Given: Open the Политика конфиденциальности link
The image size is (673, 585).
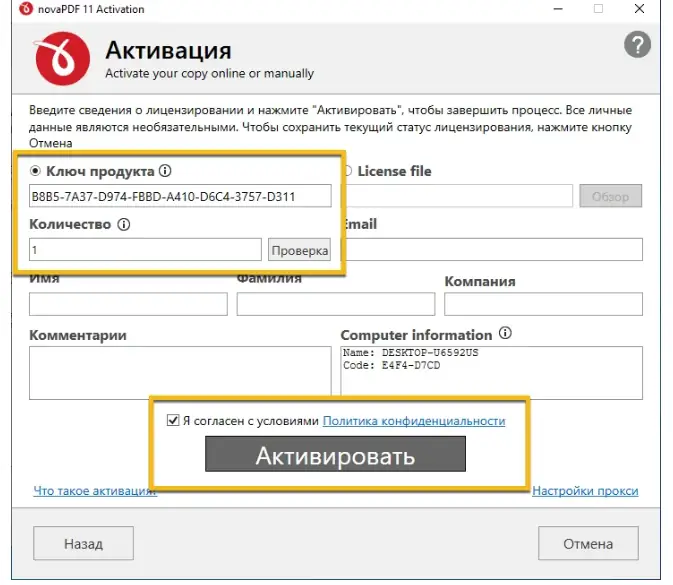Looking at the screenshot, I should 414,421.
